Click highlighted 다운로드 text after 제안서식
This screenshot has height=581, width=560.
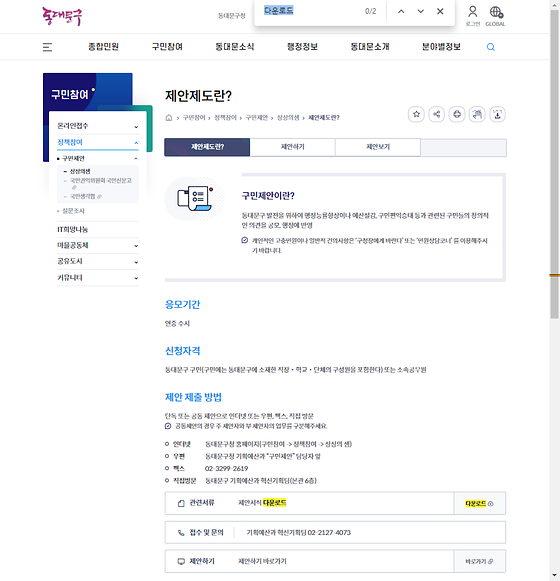pos(275,503)
